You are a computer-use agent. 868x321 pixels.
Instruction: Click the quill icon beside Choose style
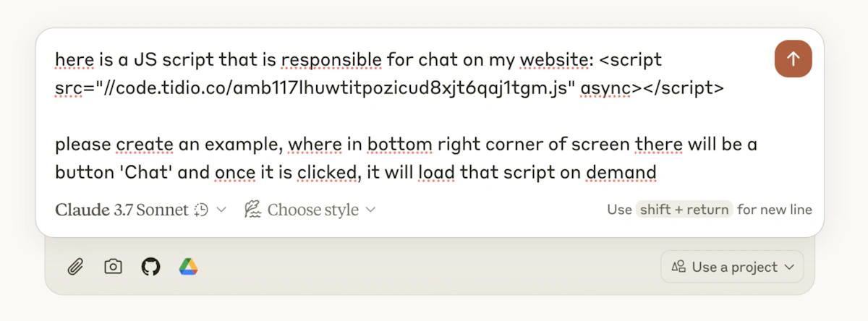pos(252,210)
